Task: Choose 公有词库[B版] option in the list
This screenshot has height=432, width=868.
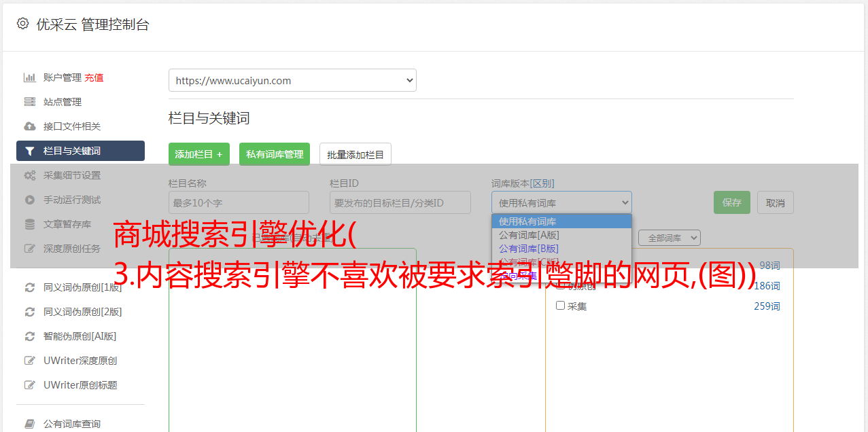Action: click(561, 249)
